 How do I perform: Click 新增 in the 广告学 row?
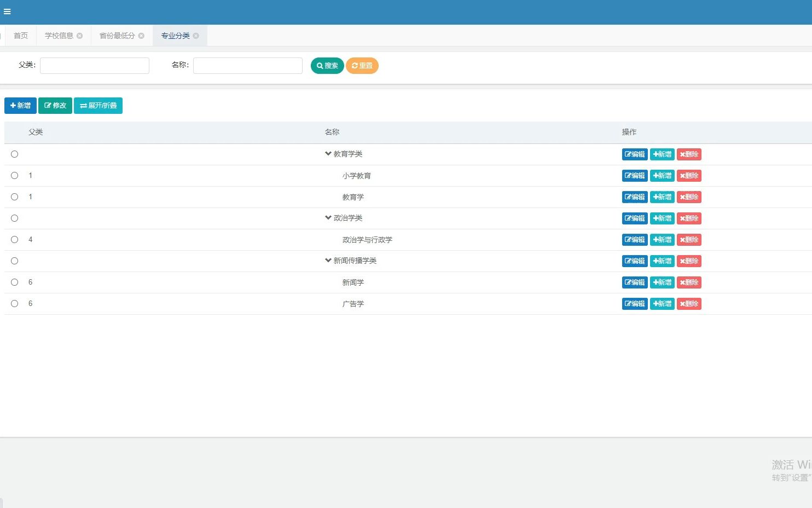(x=662, y=304)
